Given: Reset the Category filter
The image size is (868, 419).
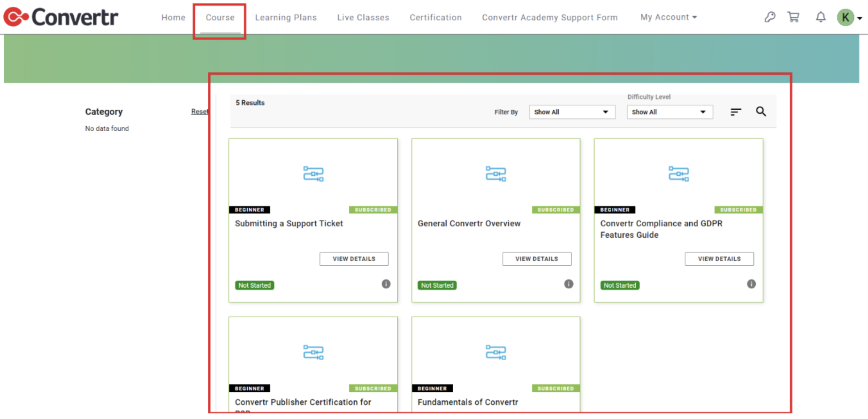Looking at the screenshot, I should 200,112.
